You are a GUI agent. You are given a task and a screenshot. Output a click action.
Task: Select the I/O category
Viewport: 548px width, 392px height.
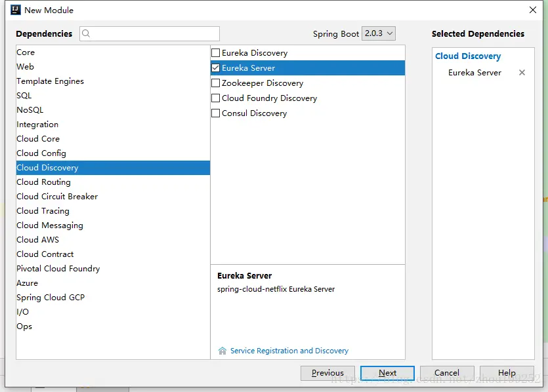113,312
